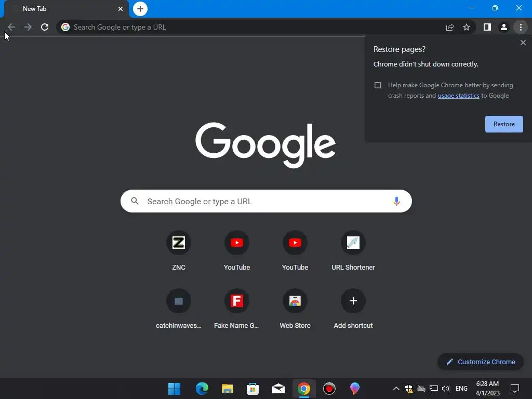
Task: Open the first YouTube shortcut
Action: pyautogui.click(x=237, y=251)
